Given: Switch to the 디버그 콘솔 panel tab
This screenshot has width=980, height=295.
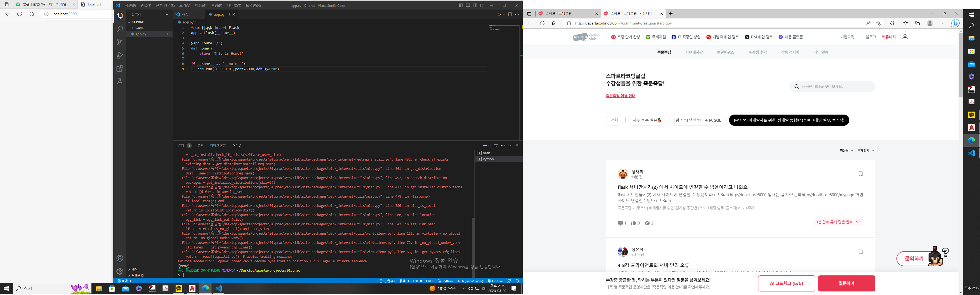Looking at the screenshot, I should pyautogui.click(x=218, y=146).
